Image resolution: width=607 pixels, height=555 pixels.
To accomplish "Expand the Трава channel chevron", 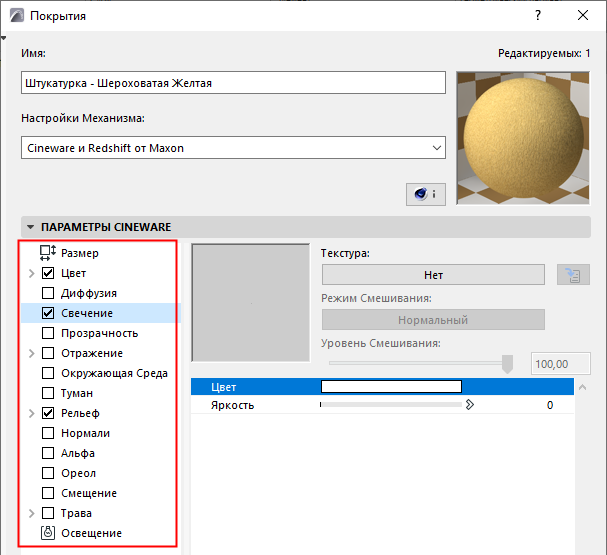I will [x=32, y=513].
